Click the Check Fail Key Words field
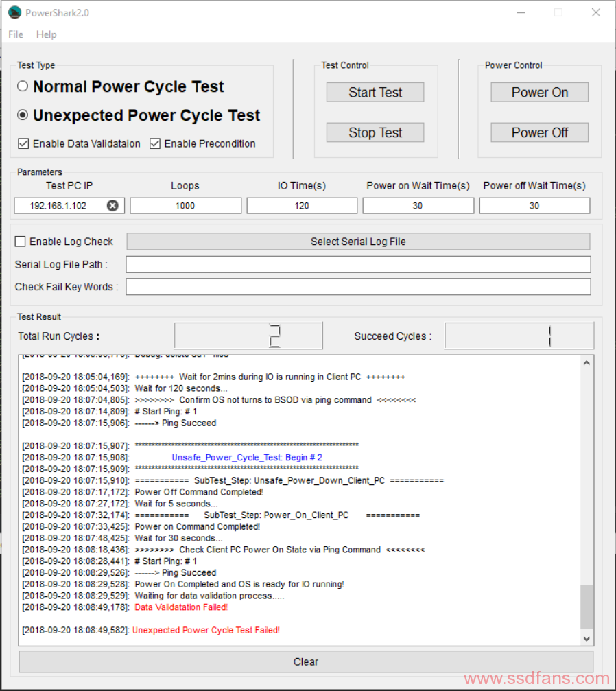The width and height of the screenshot is (616, 691). [358, 286]
